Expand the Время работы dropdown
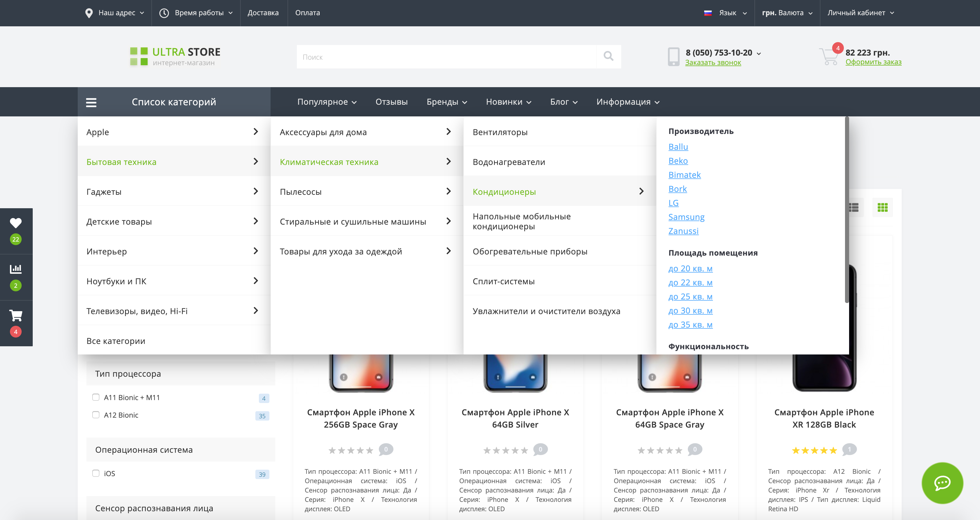Viewport: 980px width, 520px height. [x=196, y=13]
